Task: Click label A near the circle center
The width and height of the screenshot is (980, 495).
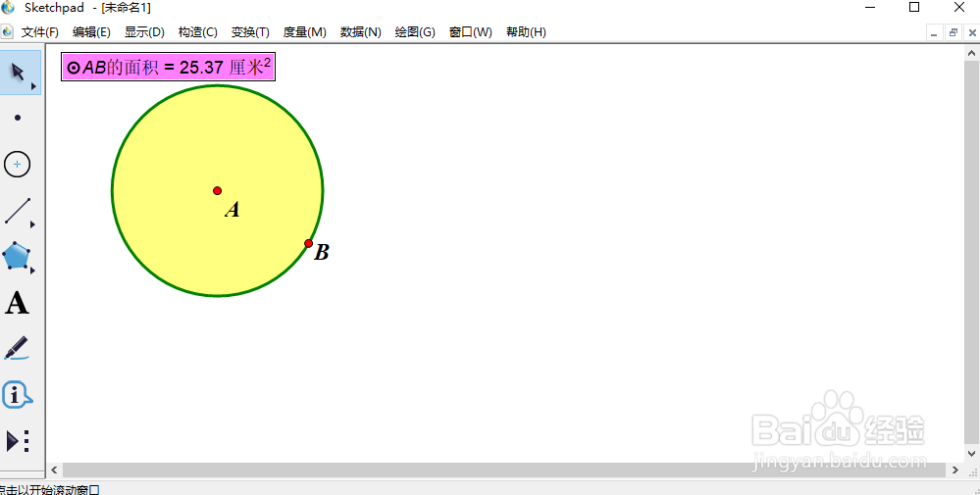Action: point(232,210)
